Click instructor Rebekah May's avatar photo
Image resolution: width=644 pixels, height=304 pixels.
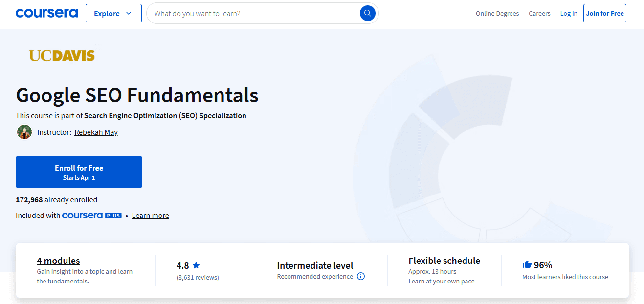tap(24, 132)
